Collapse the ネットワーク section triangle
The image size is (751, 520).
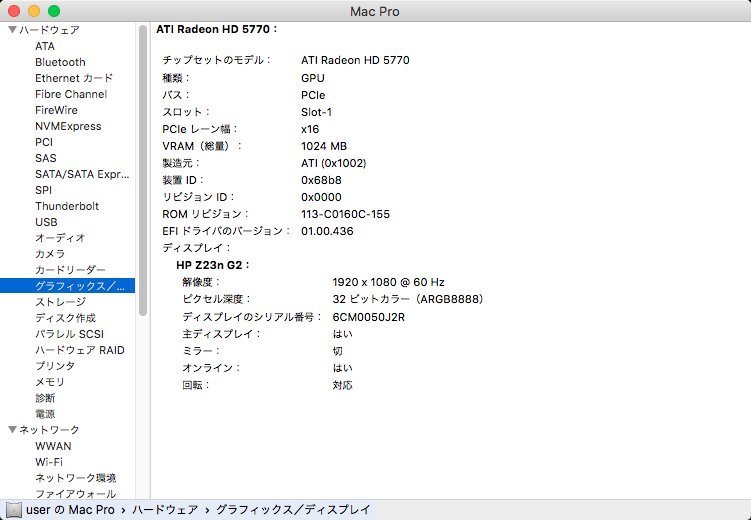[12, 430]
